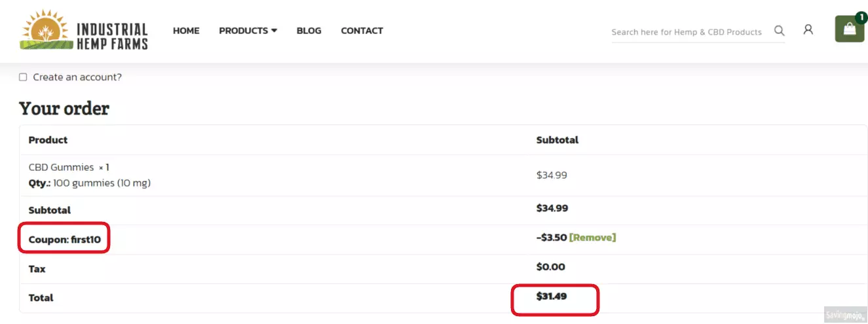This screenshot has width=868, height=324.
Task: Open the Contact page link
Action: 362,31
